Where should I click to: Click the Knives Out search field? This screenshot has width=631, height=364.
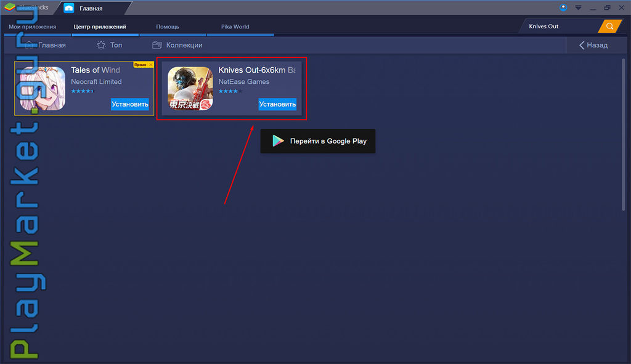560,26
